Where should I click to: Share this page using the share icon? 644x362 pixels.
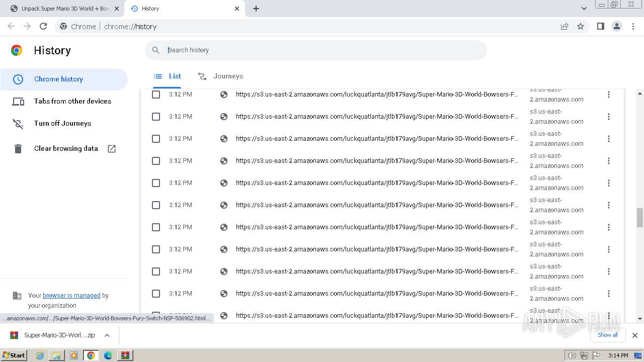[565, 27]
